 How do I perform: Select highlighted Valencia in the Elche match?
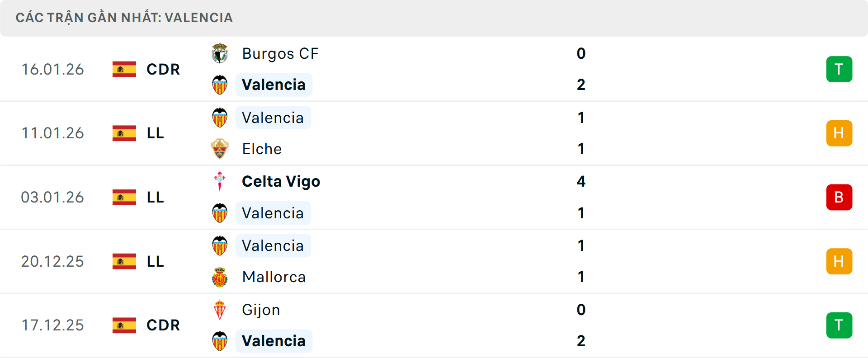tap(273, 118)
